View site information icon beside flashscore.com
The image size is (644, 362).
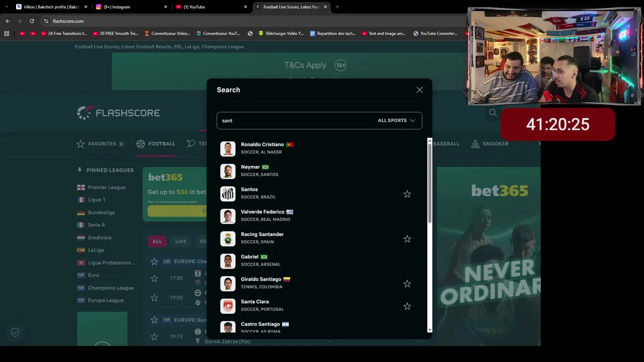(x=46, y=21)
